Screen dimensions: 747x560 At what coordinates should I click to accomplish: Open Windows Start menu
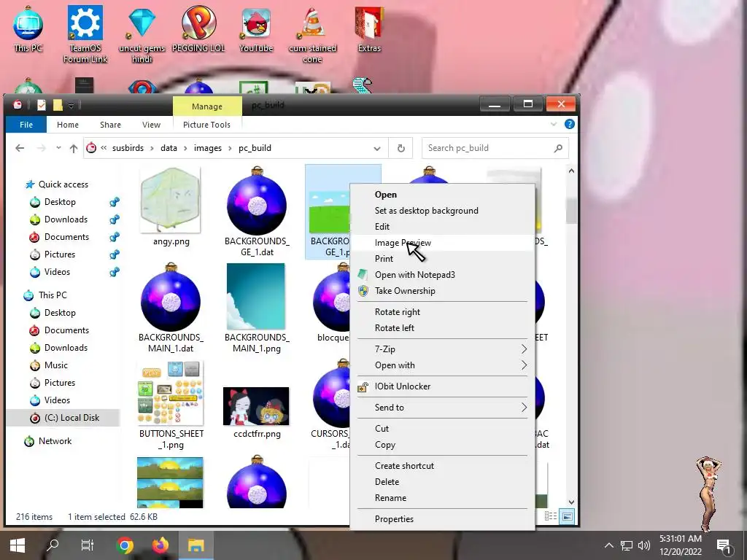(18, 545)
